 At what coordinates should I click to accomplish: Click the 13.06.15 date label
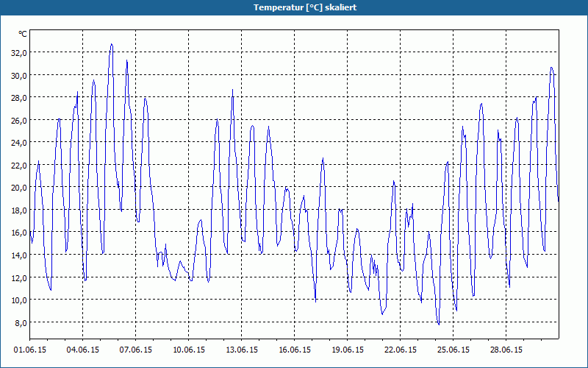click(242, 350)
